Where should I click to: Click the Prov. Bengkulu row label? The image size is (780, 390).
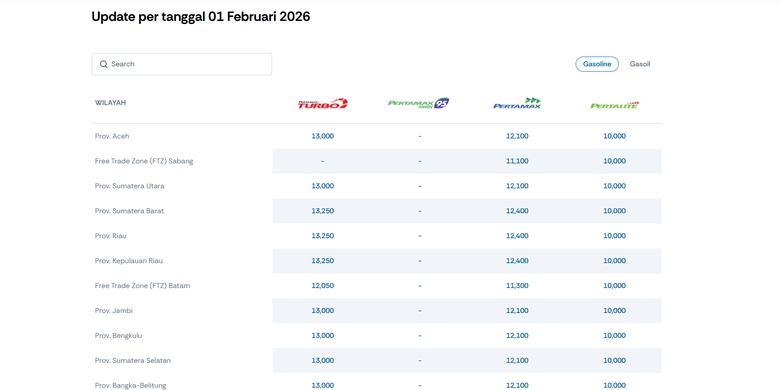tap(118, 335)
